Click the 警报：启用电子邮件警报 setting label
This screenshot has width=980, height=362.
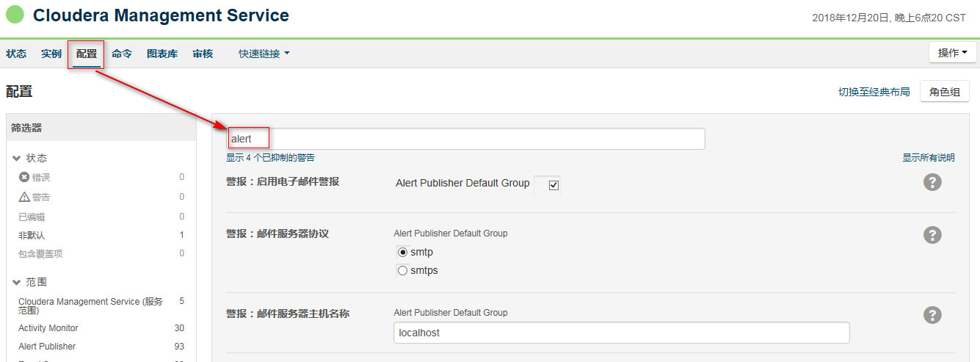point(283,181)
